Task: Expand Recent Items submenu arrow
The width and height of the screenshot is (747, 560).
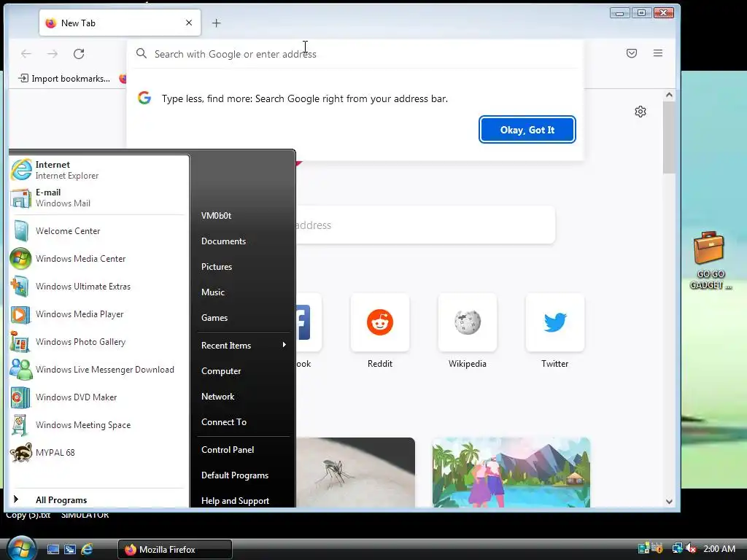Action: [285, 345]
